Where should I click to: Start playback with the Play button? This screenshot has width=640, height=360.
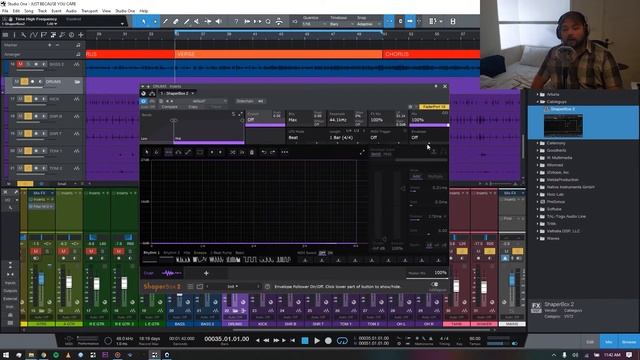pos(317,340)
